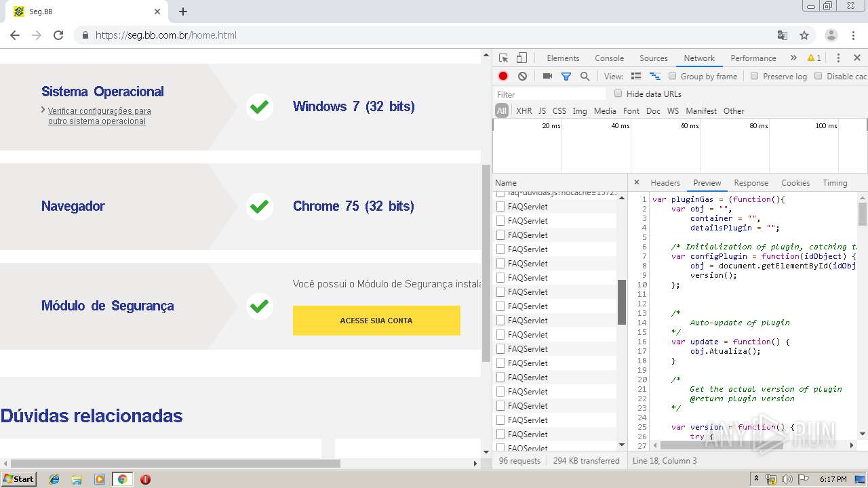Click the taskbar clock showing 6:17 PM

coord(833,479)
